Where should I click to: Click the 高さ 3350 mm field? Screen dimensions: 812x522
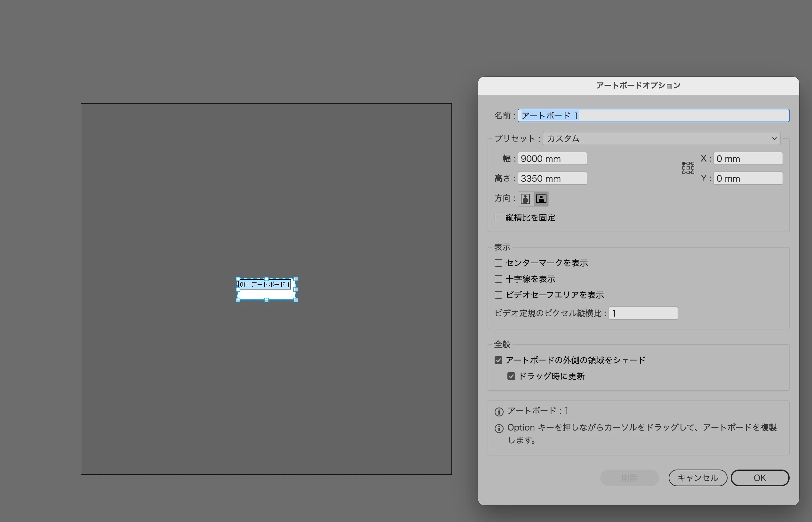tap(552, 178)
